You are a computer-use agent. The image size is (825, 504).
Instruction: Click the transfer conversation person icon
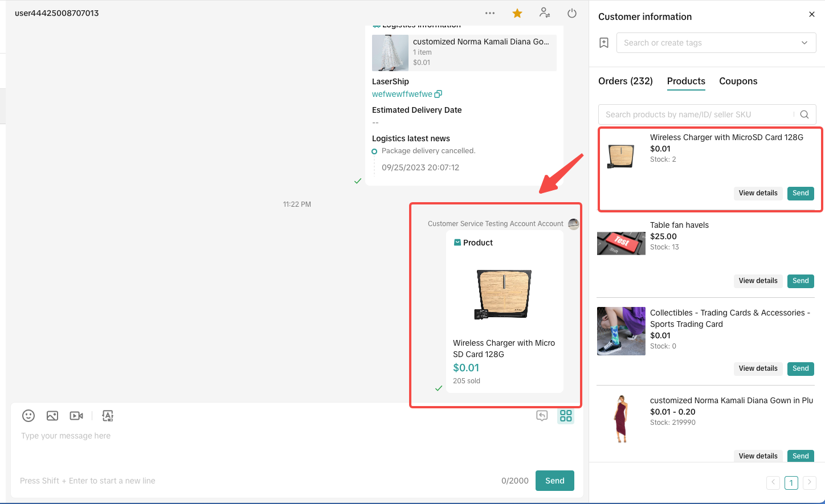545,13
